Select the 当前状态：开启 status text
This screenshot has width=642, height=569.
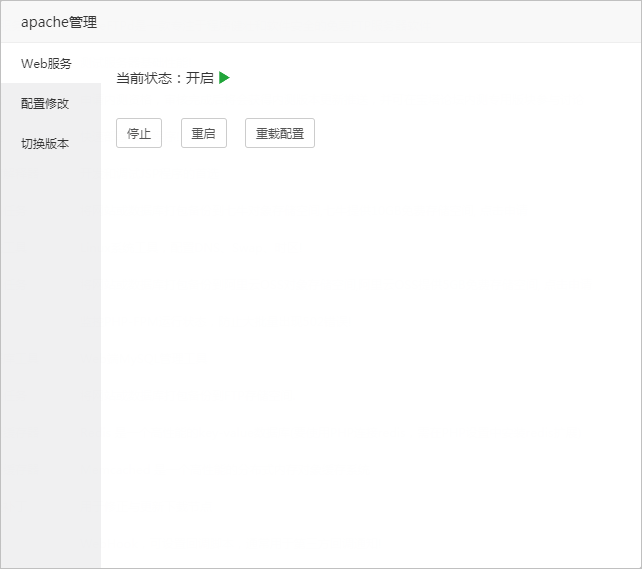tap(165, 78)
